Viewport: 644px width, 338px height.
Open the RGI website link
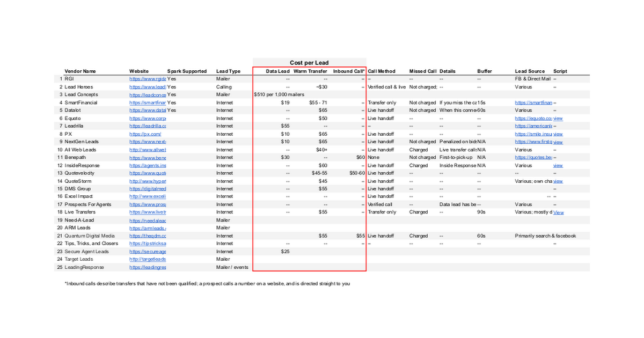click(148, 79)
